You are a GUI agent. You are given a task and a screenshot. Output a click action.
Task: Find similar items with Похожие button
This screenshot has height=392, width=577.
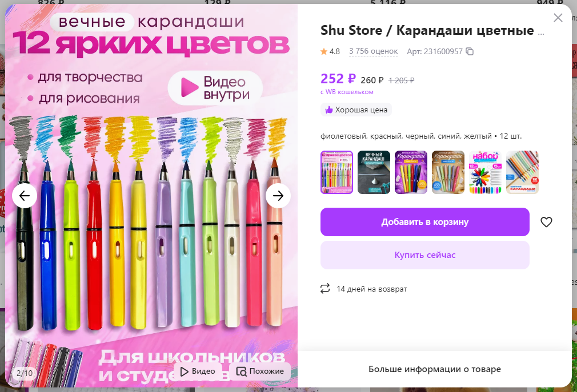[x=260, y=371]
